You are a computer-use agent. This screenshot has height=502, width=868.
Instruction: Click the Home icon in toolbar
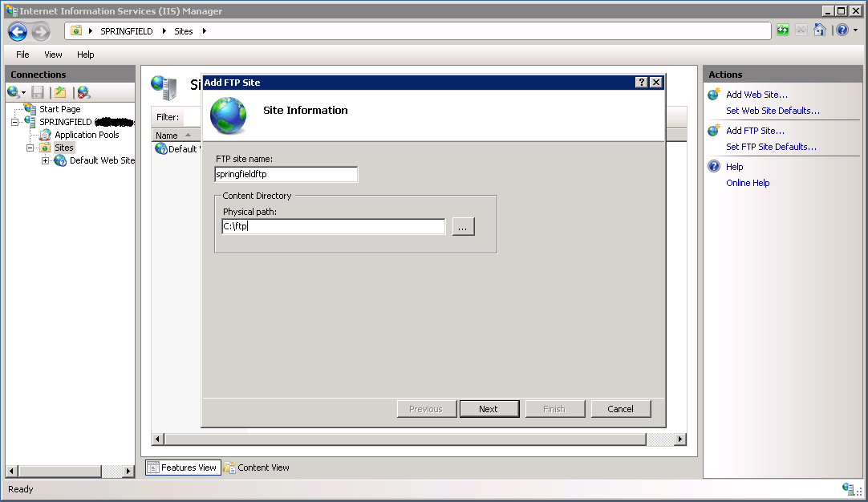click(820, 30)
